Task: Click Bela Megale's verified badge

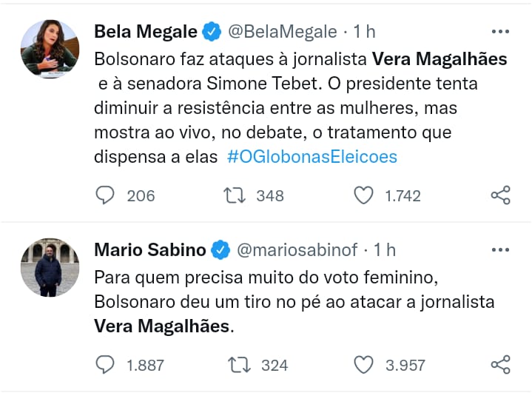Action: [212, 32]
